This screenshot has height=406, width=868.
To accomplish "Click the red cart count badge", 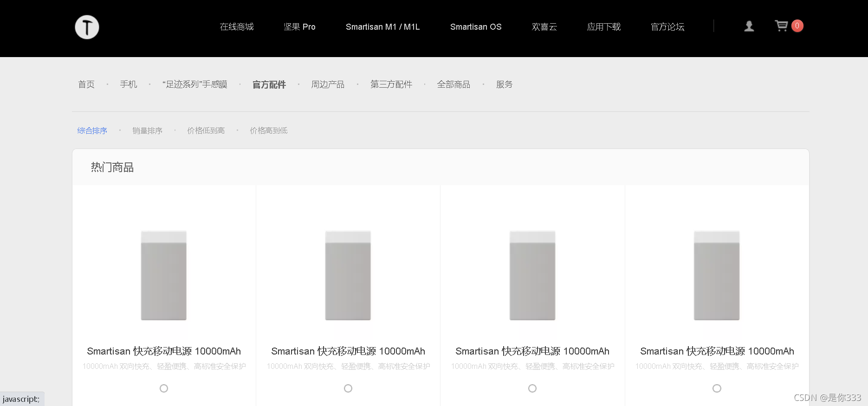I will [797, 26].
